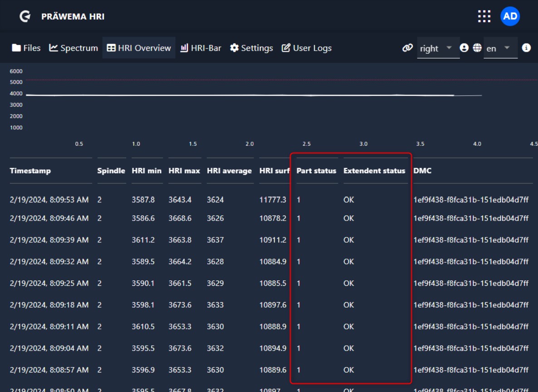This screenshot has height=392, width=538.
Task: Expand the 'right' spindle side dropdown
Action: point(438,48)
